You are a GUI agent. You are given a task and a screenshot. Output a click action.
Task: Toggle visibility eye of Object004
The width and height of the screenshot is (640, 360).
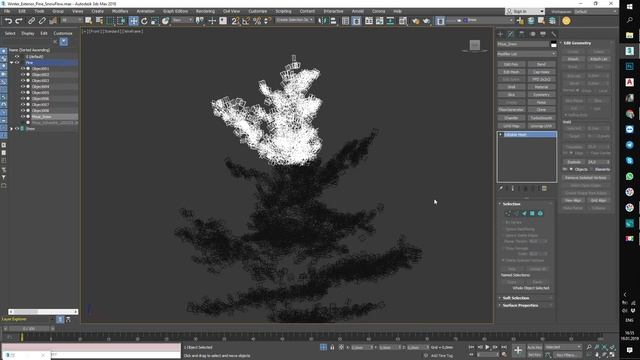pos(23,87)
